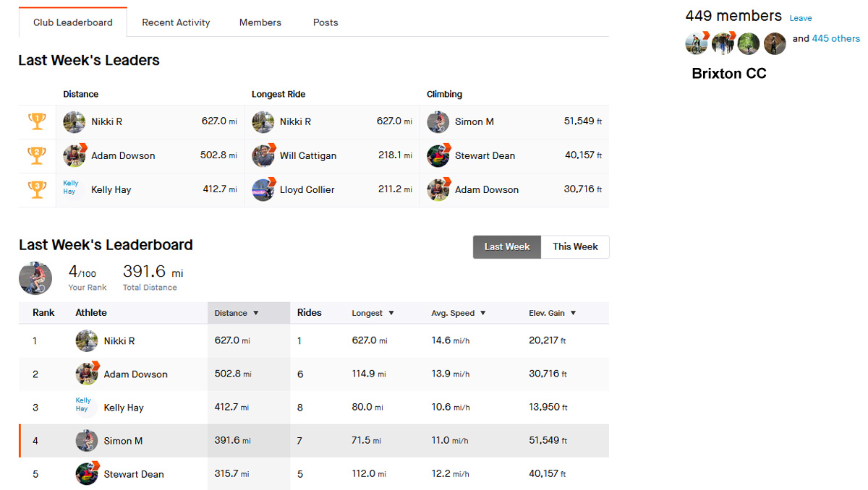Open the Posts tab
Image resolution: width=868 pixels, height=490 pixels.
(325, 22)
